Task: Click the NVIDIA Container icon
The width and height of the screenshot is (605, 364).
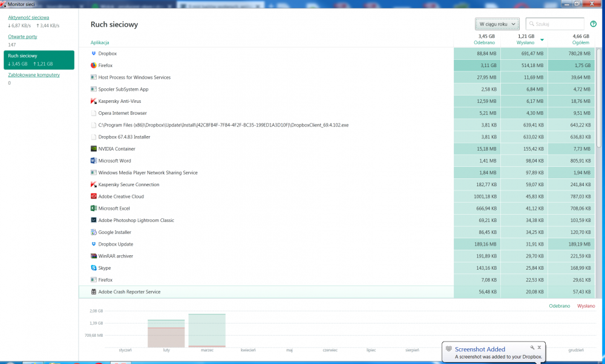Action: 93,149
